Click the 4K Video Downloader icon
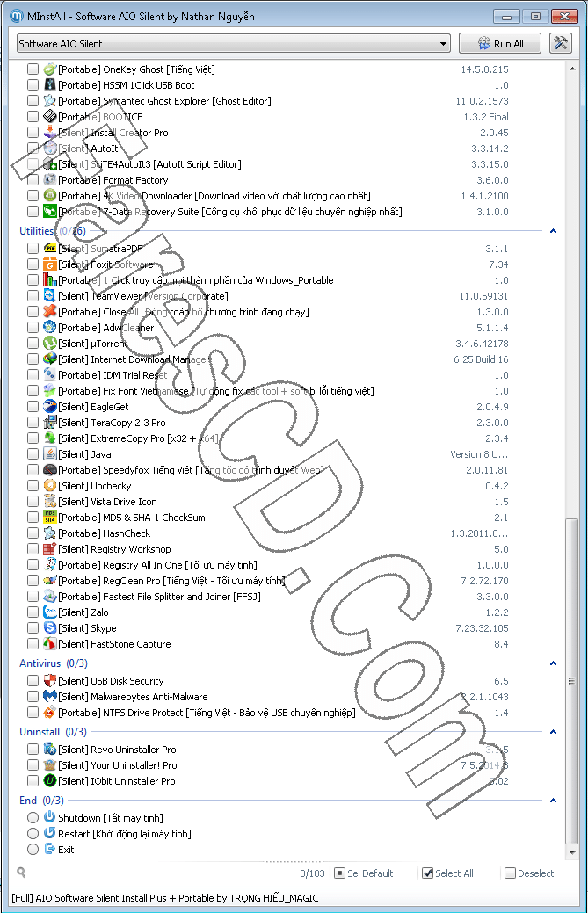Viewport: 588px width, 913px height. [50, 196]
